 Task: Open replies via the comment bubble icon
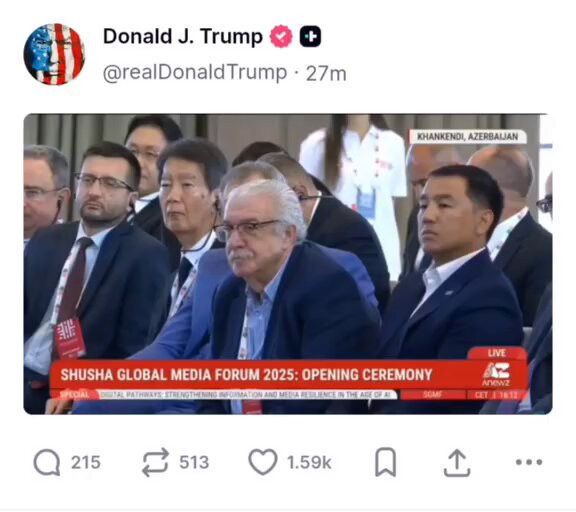(47, 462)
